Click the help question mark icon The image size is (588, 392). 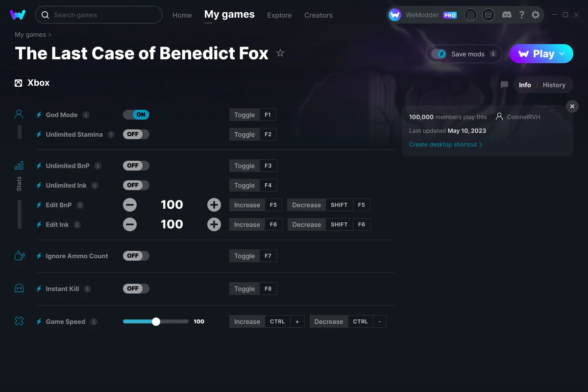pyautogui.click(x=521, y=15)
